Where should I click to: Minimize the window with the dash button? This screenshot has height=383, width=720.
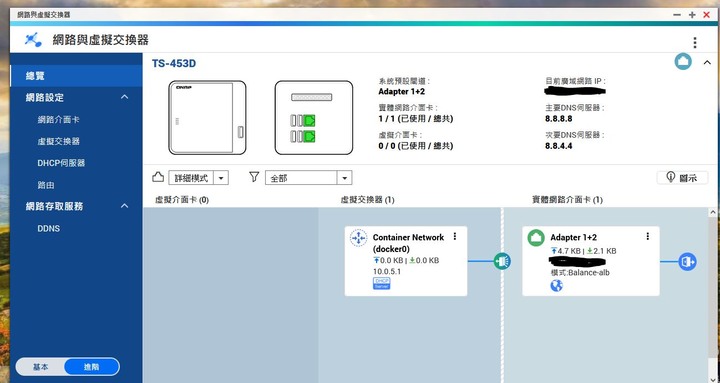pos(677,15)
